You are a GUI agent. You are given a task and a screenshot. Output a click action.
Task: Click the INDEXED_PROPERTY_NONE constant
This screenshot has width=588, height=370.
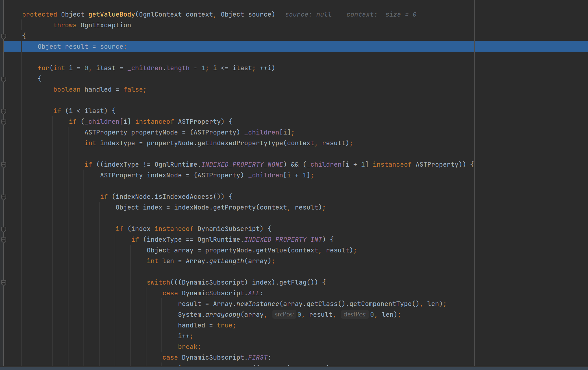242,164
